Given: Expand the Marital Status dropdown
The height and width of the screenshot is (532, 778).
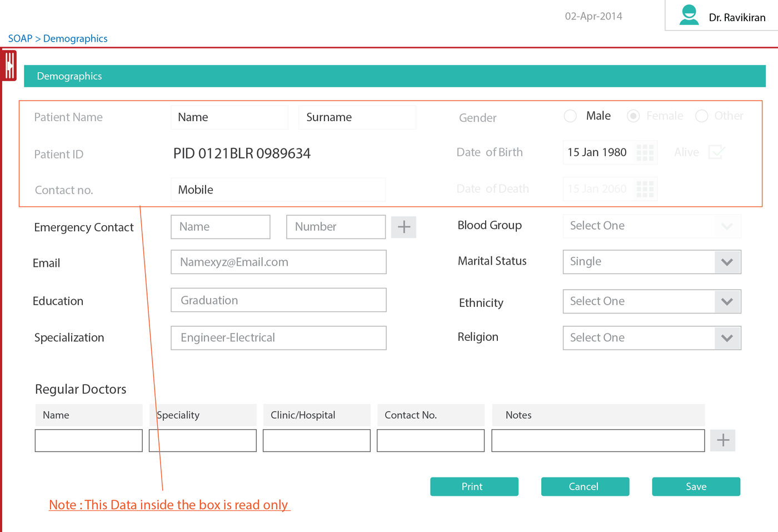Looking at the screenshot, I should [x=727, y=262].
